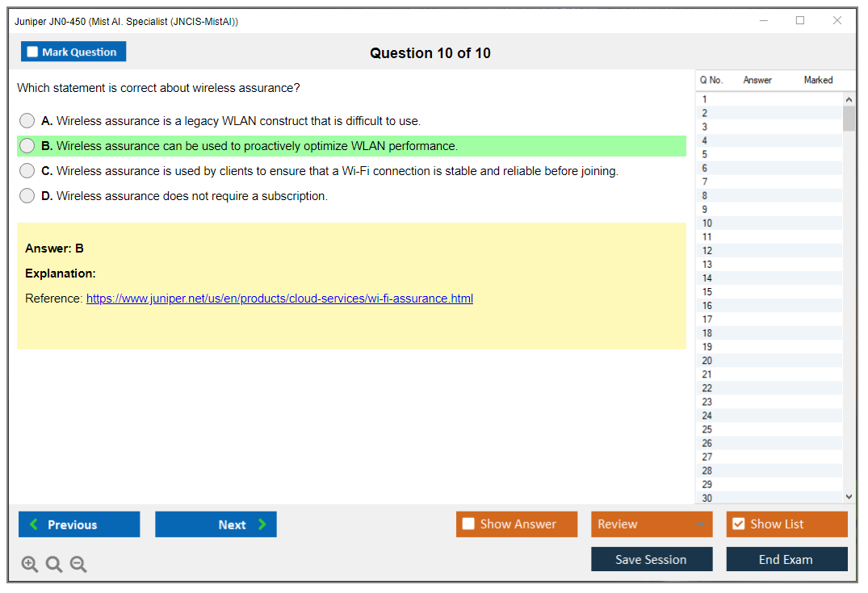
Task: Toggle the Show Answer checkbox
Action: click(x=469, y=524)
